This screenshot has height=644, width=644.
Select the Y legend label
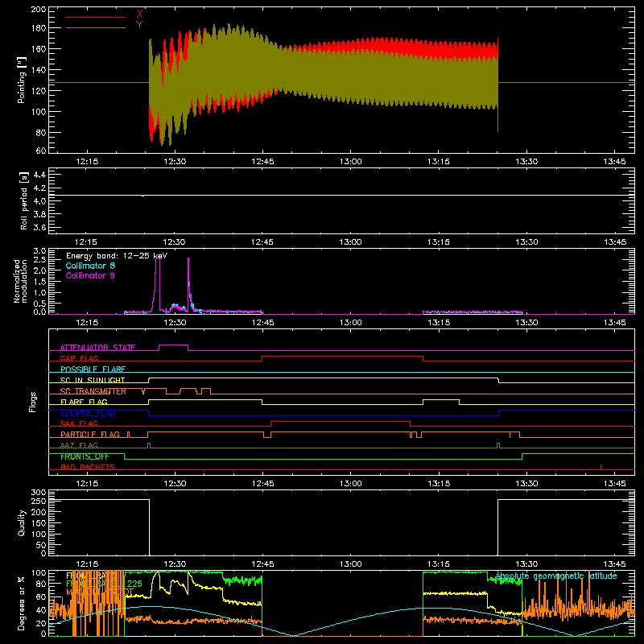tap(139, 25)
